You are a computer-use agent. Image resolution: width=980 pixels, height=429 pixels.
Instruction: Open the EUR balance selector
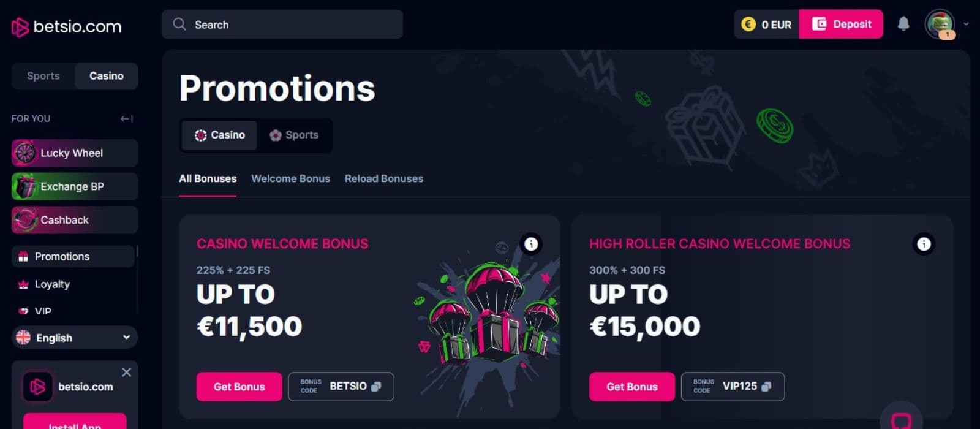point(767,25)
